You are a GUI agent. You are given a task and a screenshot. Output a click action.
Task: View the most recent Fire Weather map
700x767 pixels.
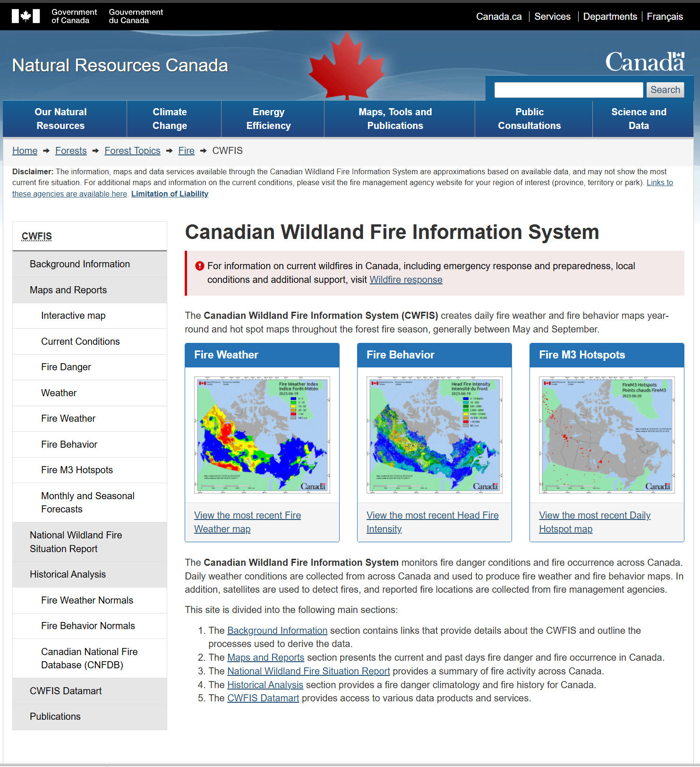tap(248, 522)
